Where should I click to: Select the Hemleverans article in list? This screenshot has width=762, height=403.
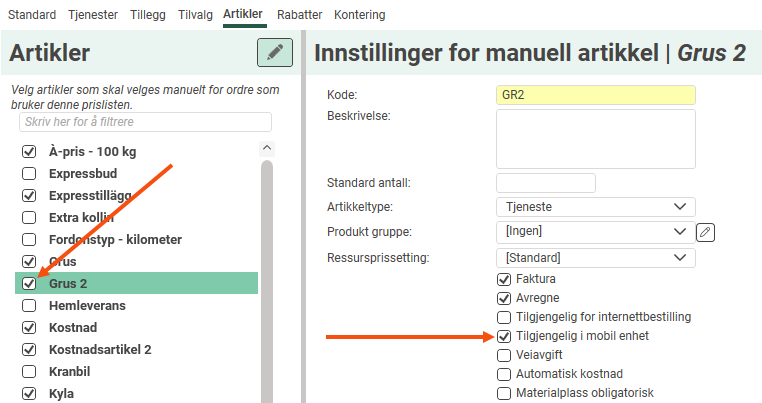[x=87, y=305]
